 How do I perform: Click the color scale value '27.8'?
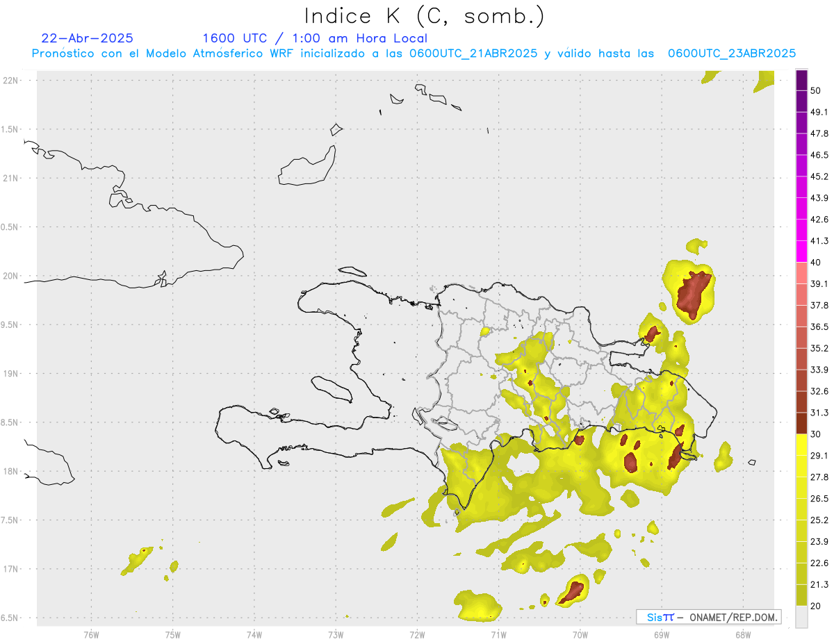coord(819,477)
